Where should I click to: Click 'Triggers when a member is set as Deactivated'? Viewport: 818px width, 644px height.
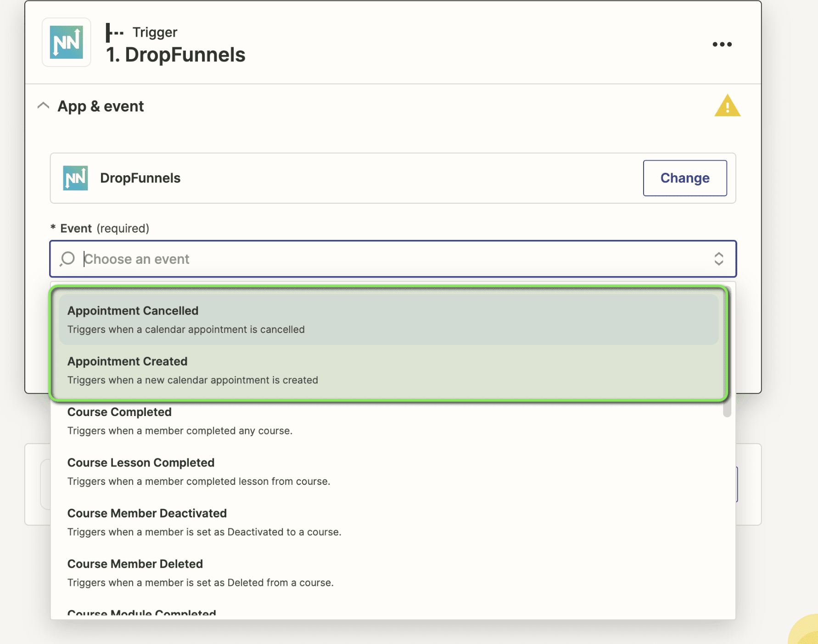(204, 532)
